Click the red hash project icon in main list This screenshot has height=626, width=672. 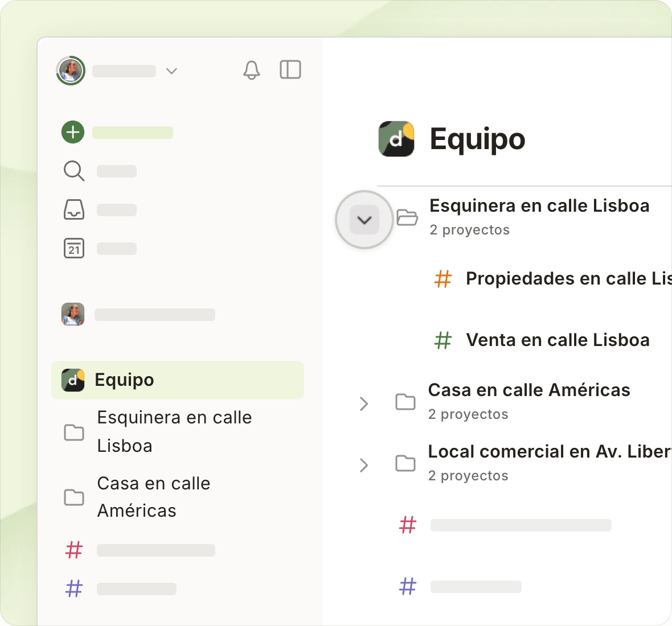coord(408,525)
